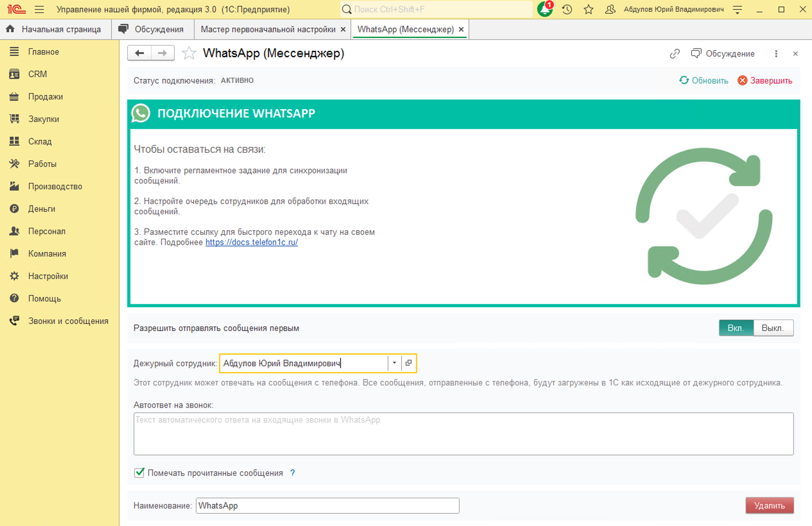Click open-in-new-window icon for duty employee
This screenshot has height=526, width=812.
coord(408,363)
